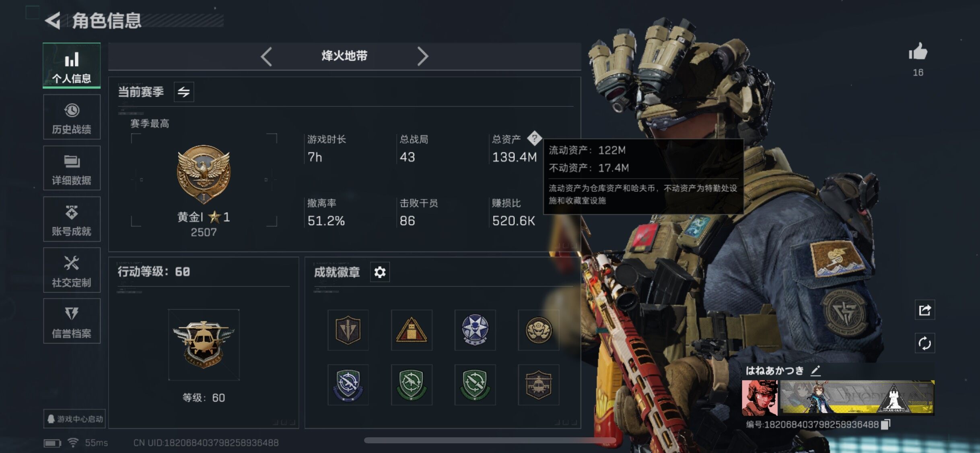The image size is (980, 453).
Task: Open the 详细数据 tab
Action: pos(72,168)
